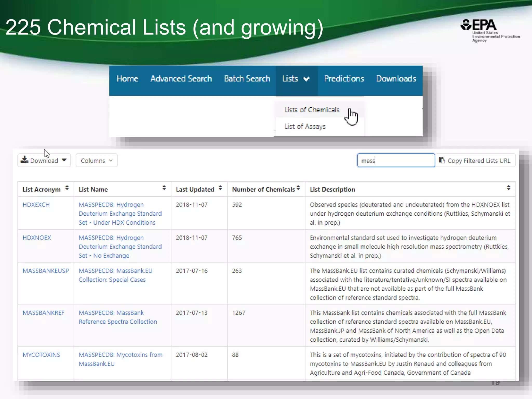Screen dimensions: 532x399
Task: Click the Download button
Action: click(x=44, y=160)
